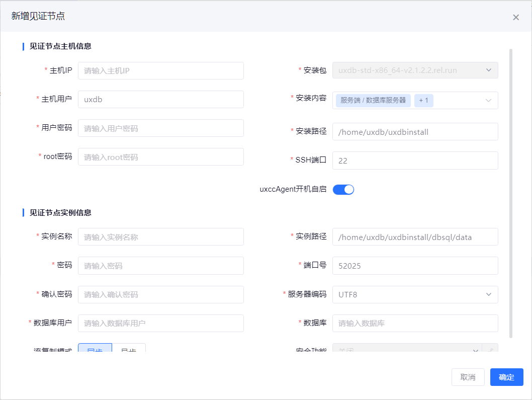This screenshot has height=400, width=532.
Task: Edit the 安装路径 text field
Action: click(x=415, y=132)
